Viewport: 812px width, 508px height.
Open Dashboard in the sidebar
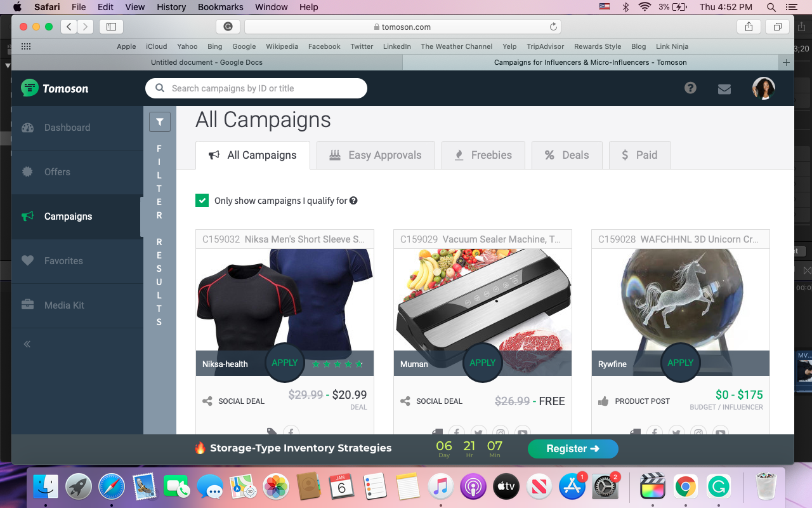77,128
